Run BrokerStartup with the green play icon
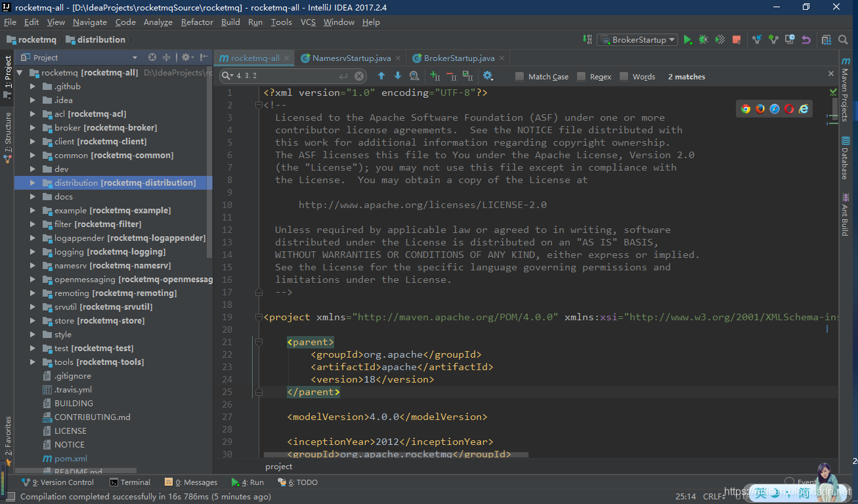The width and height of the screenshot is (858, 504). [x=687, y=40]
